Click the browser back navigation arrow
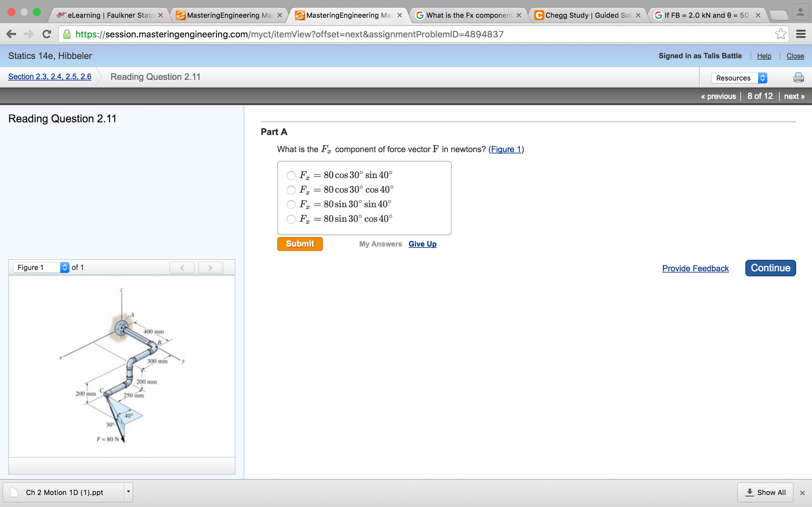 click(11, 33)
